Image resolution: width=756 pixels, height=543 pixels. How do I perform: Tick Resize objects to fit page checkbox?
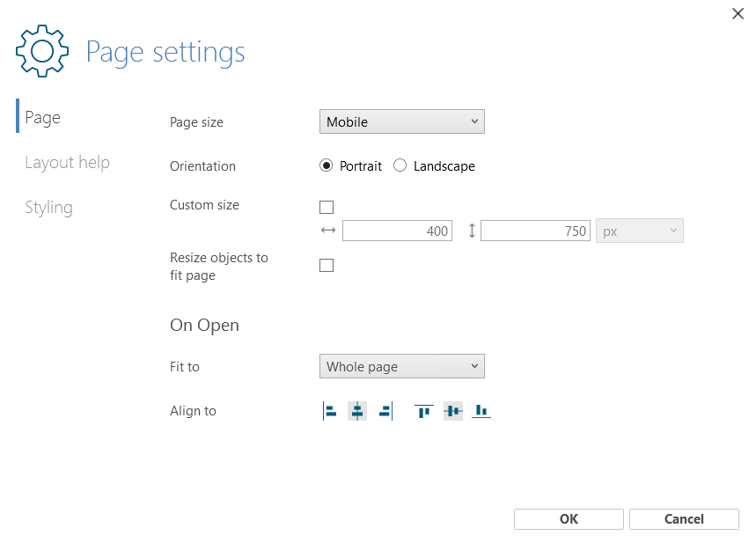coord(327,265)
